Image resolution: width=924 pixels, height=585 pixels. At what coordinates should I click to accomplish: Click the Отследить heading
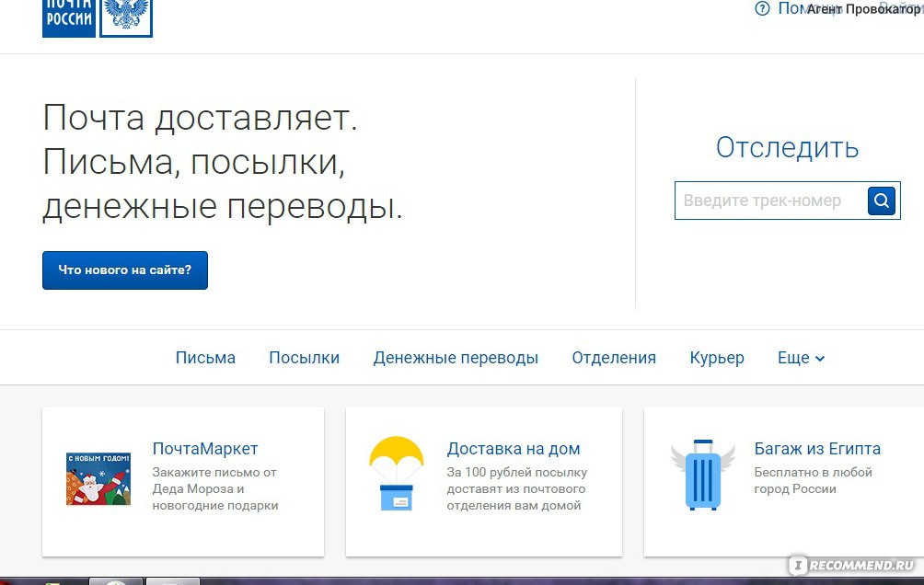(x=787, y=147)
